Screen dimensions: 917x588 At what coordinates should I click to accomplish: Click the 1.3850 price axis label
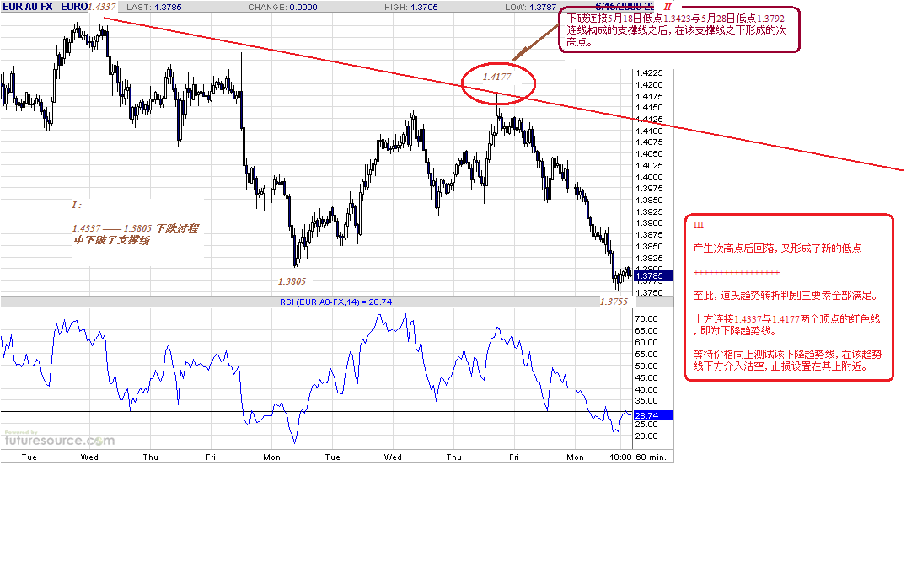(649, 247)
